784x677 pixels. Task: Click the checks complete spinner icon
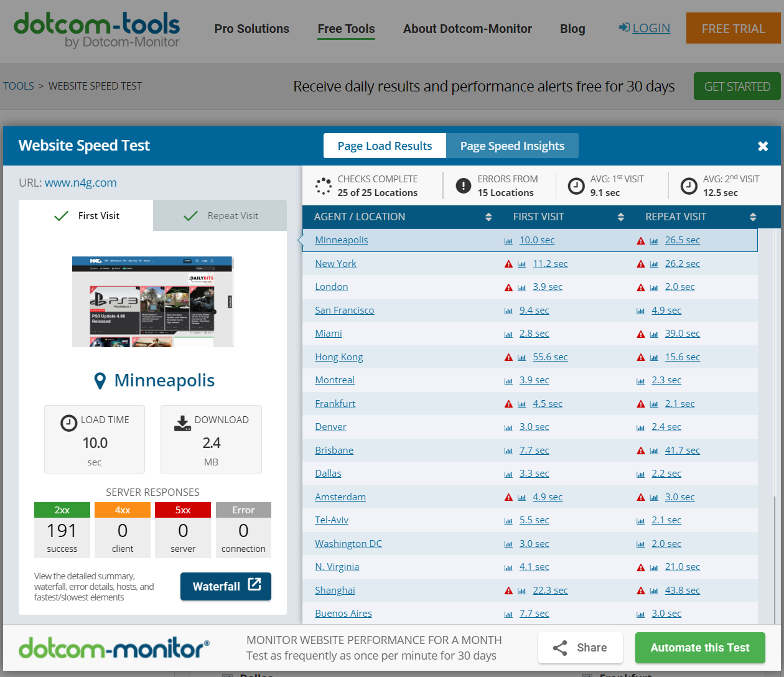pyautogui.click(x=324, y=185)
